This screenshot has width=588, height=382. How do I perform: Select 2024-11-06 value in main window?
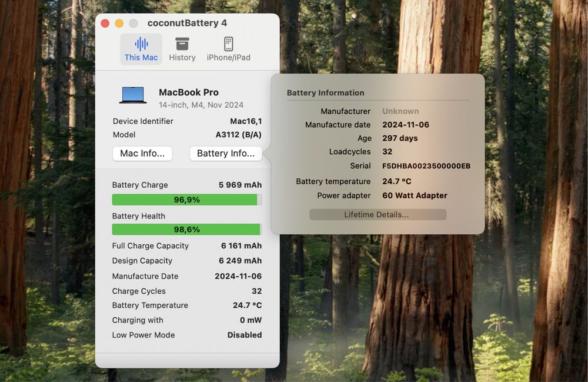click(238, 276)
